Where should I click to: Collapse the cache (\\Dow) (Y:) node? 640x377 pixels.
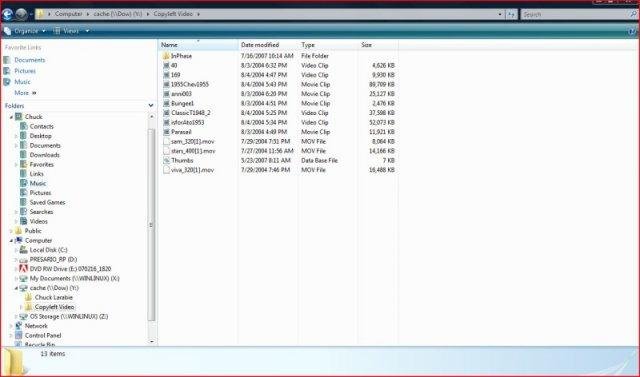(16, 288)
